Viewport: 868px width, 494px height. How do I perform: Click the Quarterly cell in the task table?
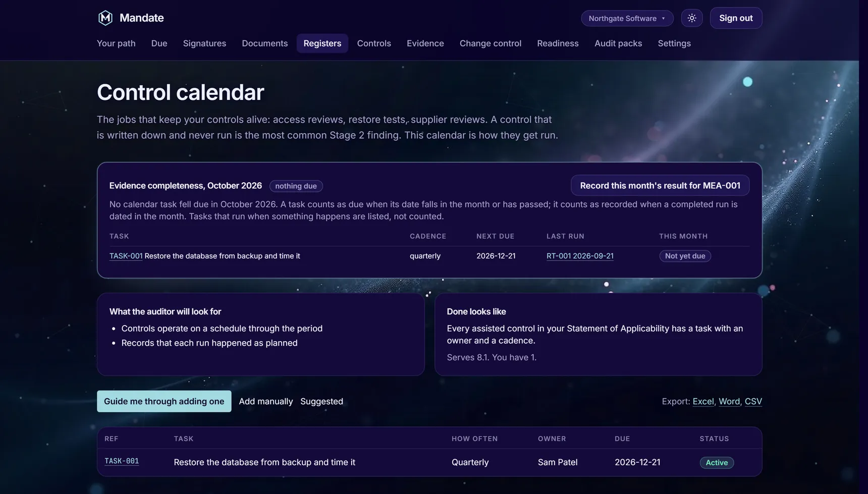[470, 462]
